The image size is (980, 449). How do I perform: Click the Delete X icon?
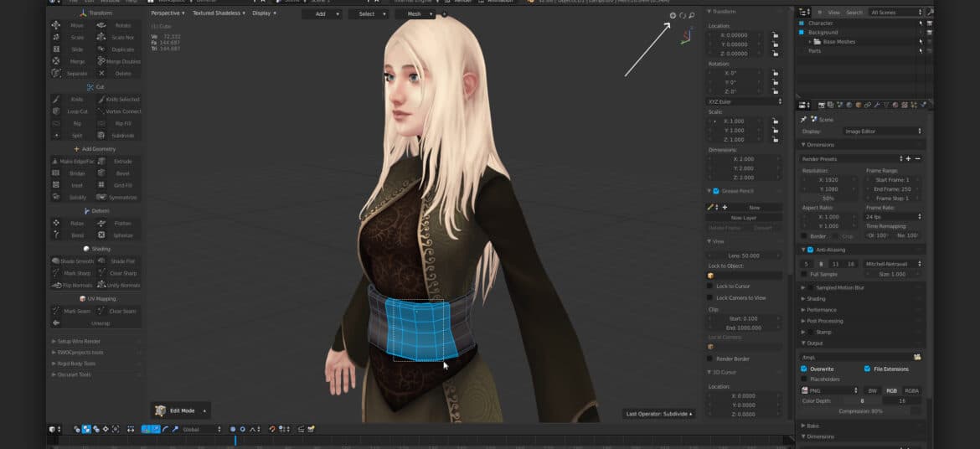point(101,73)
